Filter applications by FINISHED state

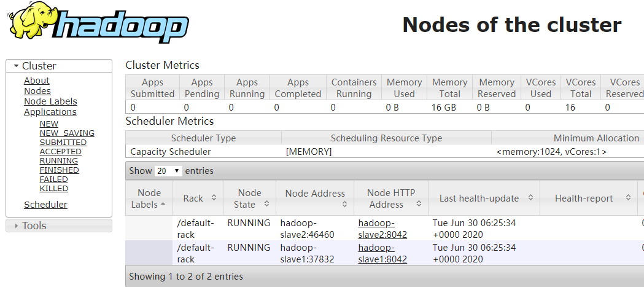point(59,170)
